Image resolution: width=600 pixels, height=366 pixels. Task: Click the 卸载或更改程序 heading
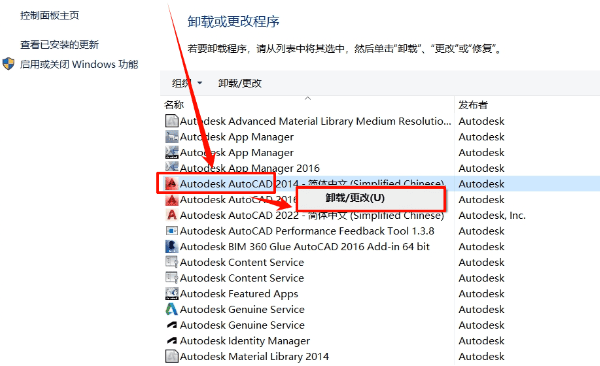pyautogui.click(x=233, y=21)
